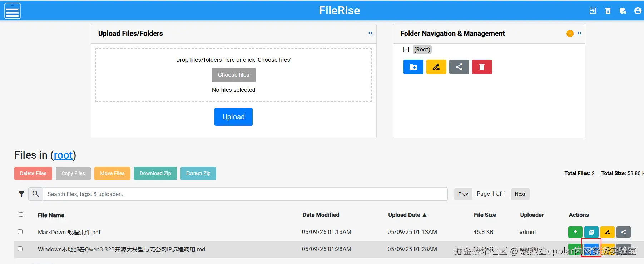The image size is (644, 264).
Task: Click the 45.8 KB file size cell
Action: [483, 232]
